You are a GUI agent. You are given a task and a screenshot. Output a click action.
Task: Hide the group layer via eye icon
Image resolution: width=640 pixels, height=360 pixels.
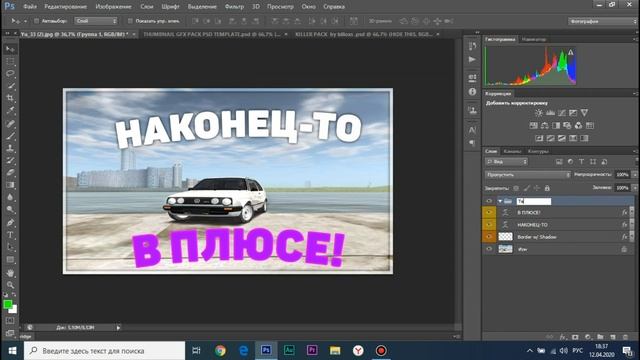coord(489,201)
